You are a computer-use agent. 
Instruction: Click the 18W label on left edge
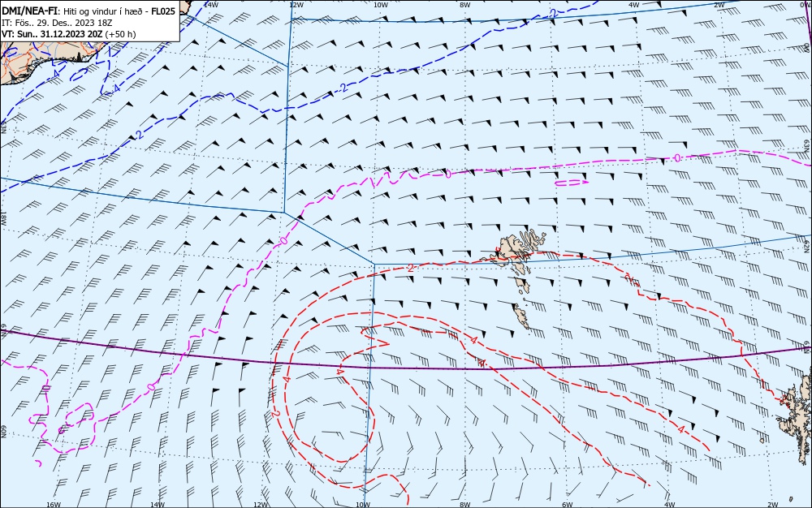[x=3, y=218]
